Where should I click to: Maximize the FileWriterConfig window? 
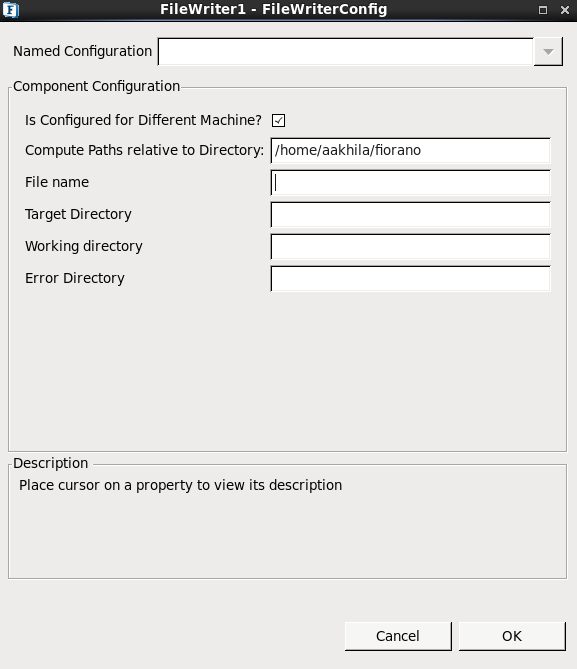(543, 10)
